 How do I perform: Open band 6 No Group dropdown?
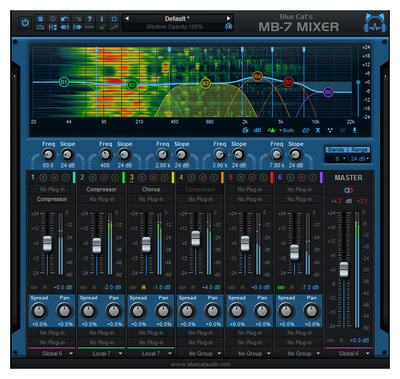tap(299, 354)
